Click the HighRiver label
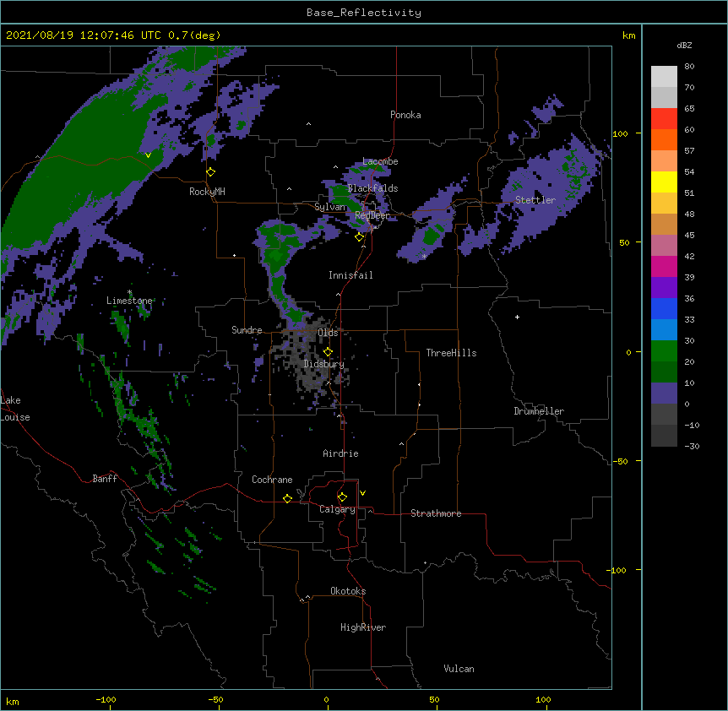This screenshot has width=728, height=711. click(363, 627)
